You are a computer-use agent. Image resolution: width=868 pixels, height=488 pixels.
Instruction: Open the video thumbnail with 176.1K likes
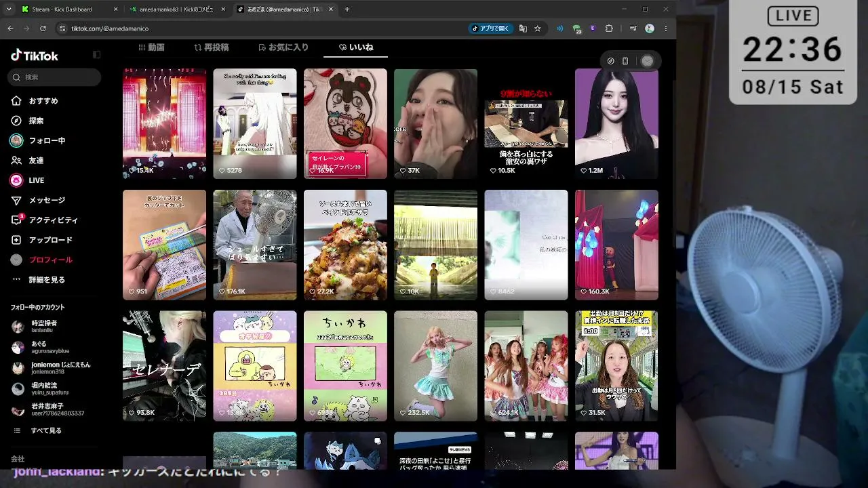(254, 245)
